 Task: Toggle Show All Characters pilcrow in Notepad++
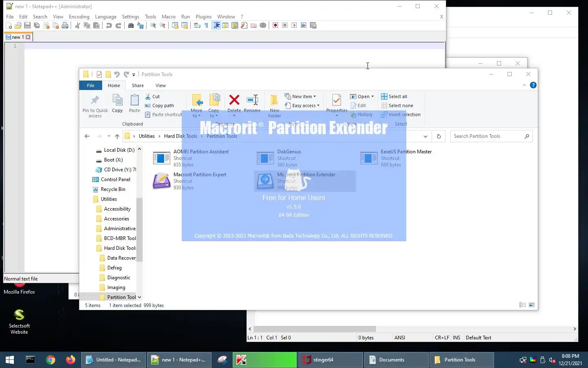click(x=206, y=25)
